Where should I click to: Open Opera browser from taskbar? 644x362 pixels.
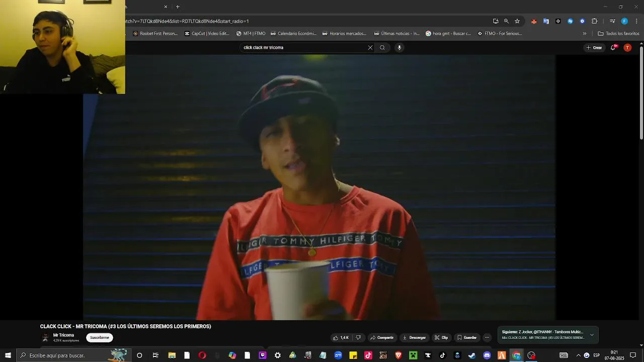(202, 355)
